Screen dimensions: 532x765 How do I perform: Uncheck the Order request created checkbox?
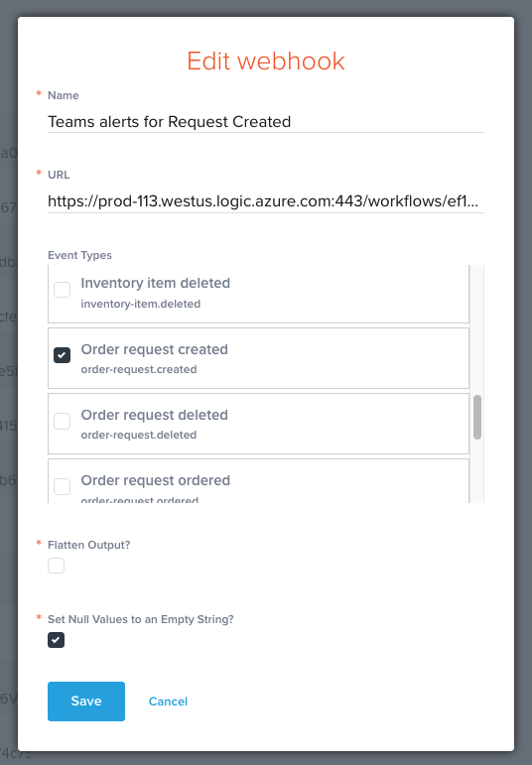[x=62, y=355]
